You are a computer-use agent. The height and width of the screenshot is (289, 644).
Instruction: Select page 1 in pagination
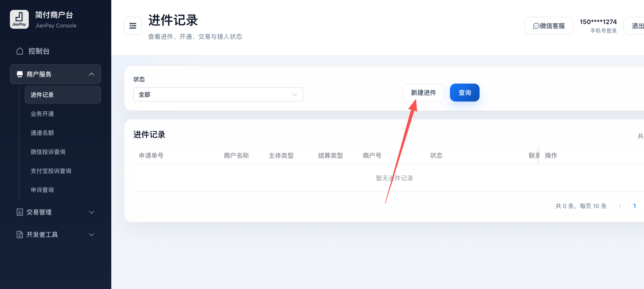634,206
